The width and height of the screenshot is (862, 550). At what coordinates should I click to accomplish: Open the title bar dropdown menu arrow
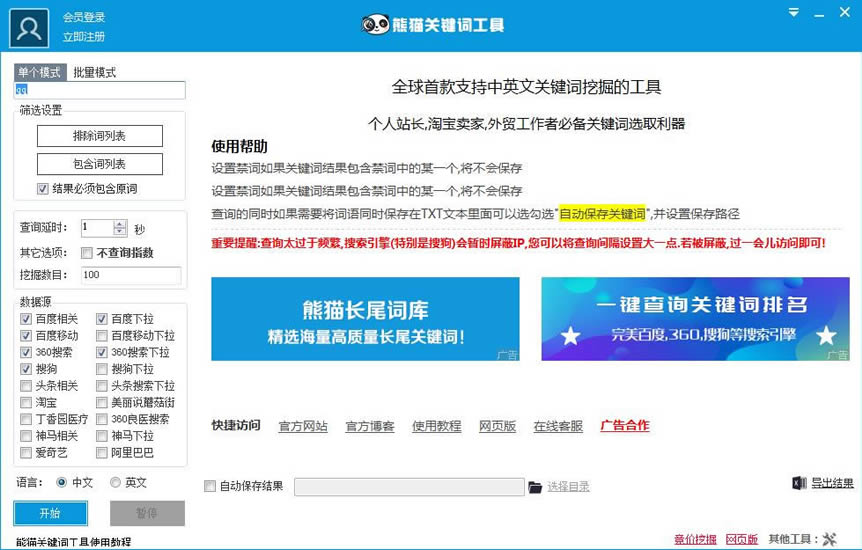pyautogui.click(x=793, y=12)
